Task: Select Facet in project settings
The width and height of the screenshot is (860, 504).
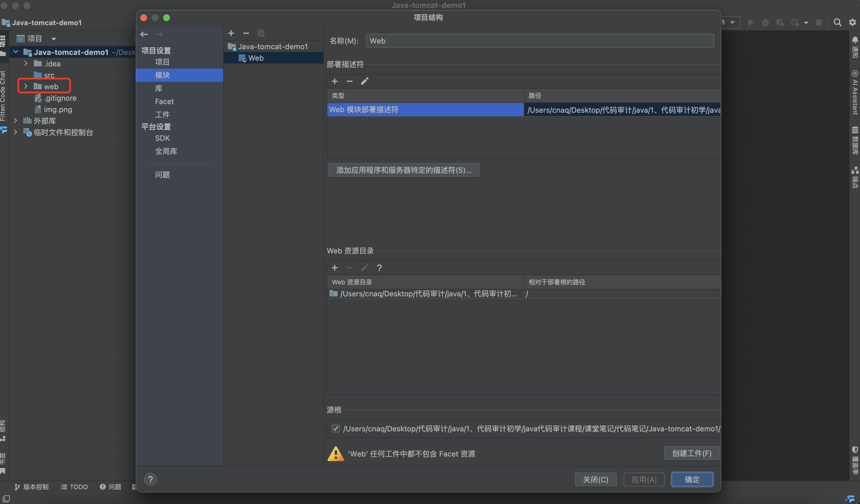Action: 165,101
